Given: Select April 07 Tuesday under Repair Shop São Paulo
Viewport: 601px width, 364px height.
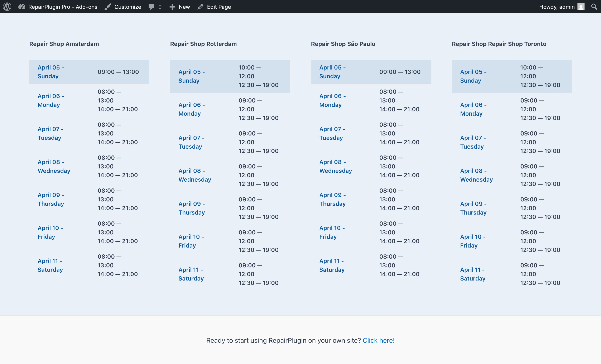Looking at the screenshot, I should click(332, 133).
